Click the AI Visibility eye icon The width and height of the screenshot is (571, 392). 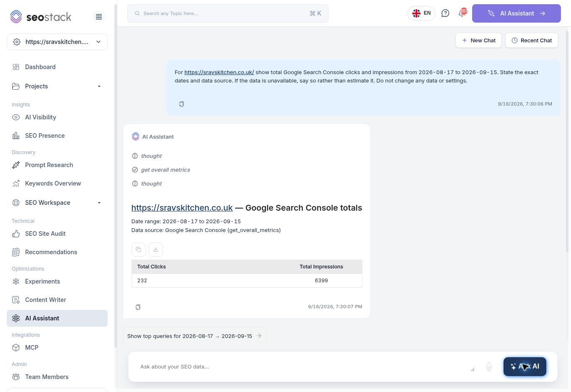[16, 117]
